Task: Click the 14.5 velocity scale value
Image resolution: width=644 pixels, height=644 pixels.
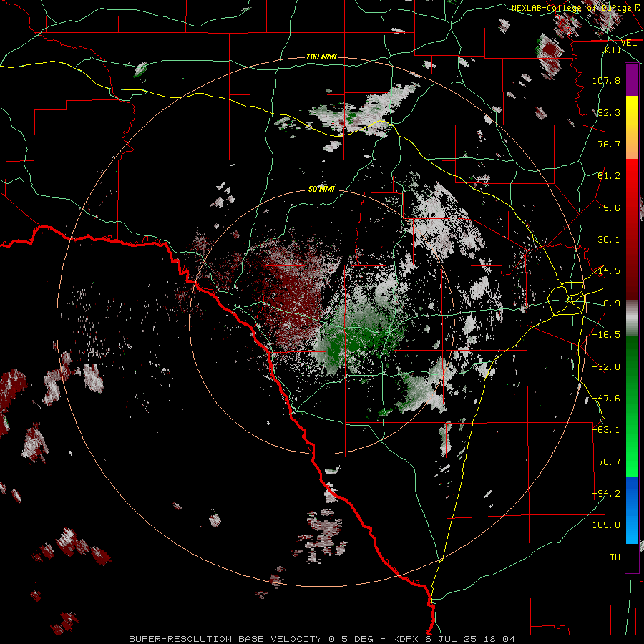Action: click(x=609, y=271)
